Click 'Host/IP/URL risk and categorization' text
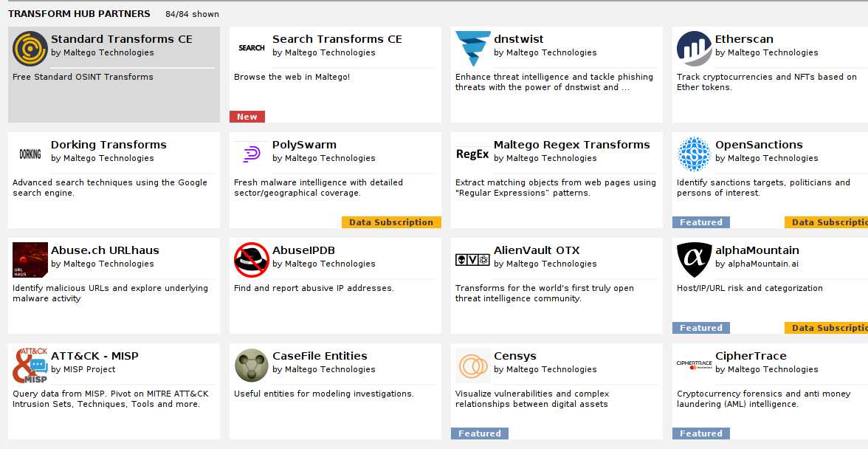 pos(750,288)
